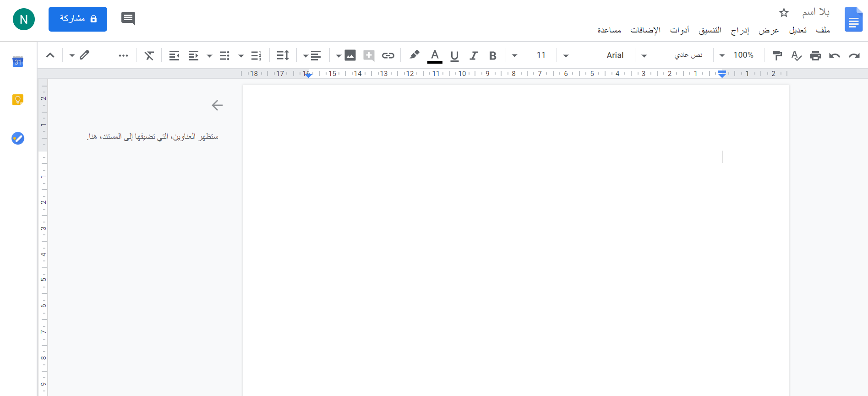Insert a link using chain icon
The height and width of the screenshot is (396, 868).
[388, 55]
